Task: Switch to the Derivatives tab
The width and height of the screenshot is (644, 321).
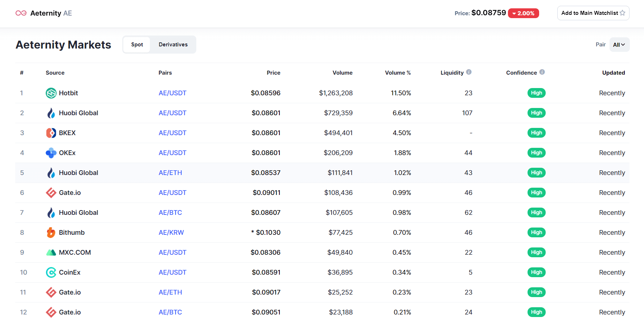Action: (x=173, y=45)
